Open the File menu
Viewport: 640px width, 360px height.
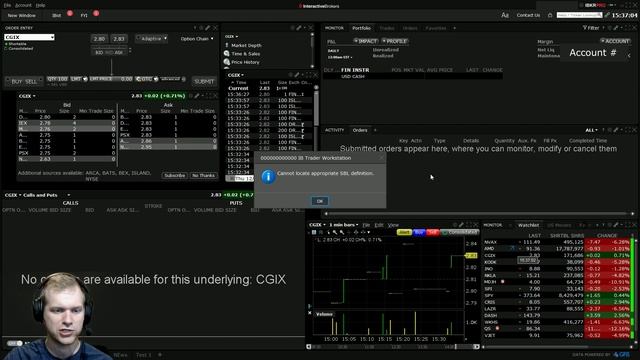(7, 5)
